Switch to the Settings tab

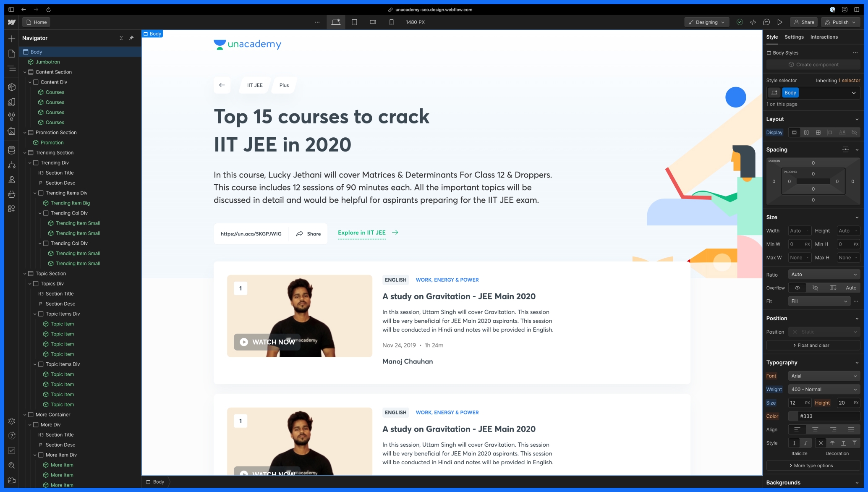click(794, 37)
